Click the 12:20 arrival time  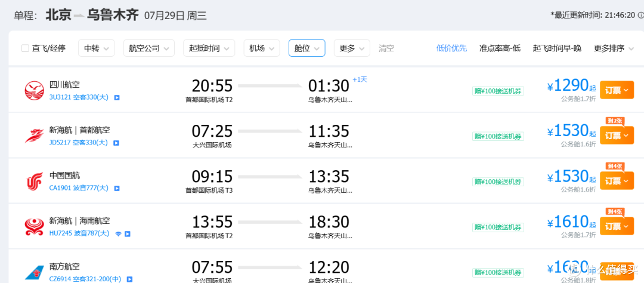pyautogui.click(x=329, y=266)
